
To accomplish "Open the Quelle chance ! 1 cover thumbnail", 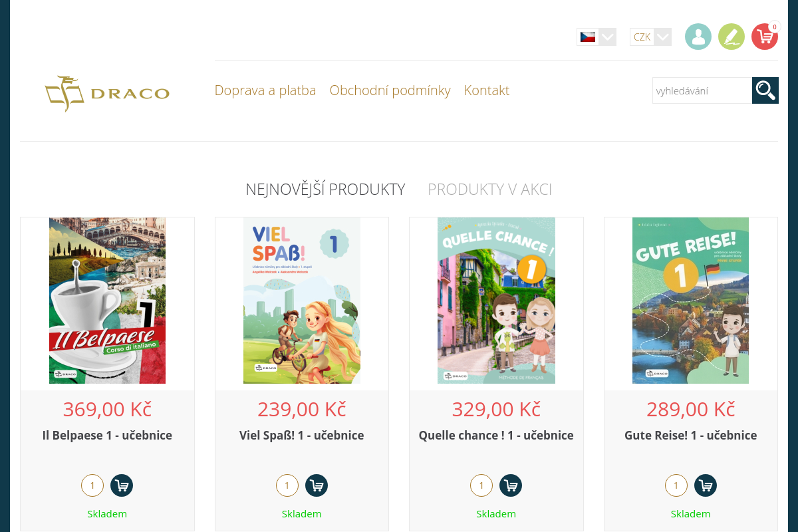I will 496,301.
